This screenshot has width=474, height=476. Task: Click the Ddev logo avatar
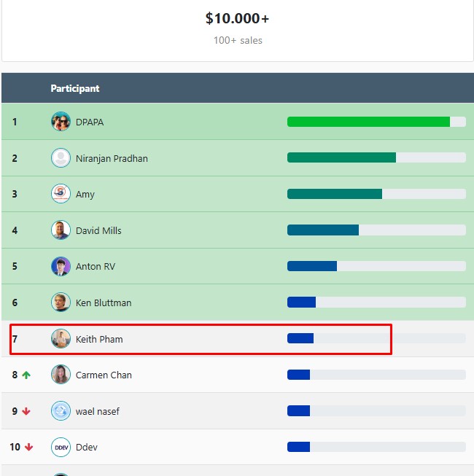pyautogui.click(x=61, y=447)
